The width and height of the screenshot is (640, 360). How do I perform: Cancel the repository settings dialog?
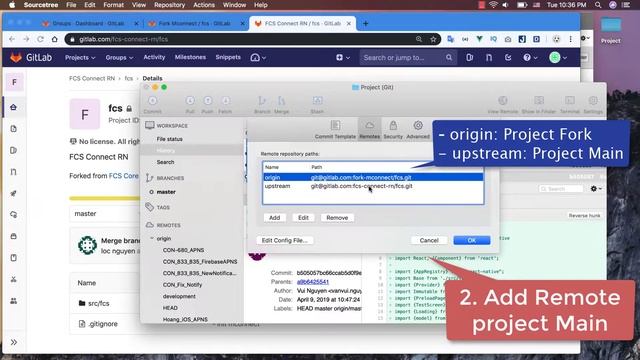point(429,240)
